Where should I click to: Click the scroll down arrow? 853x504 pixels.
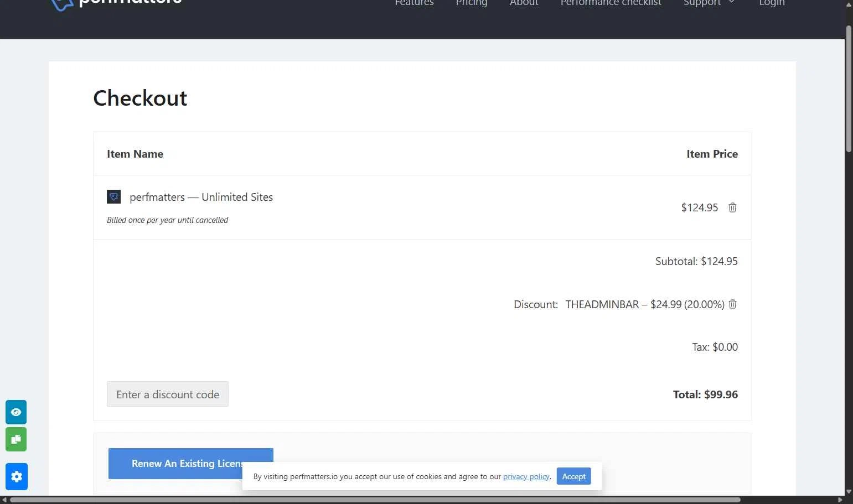coord(849,491)
